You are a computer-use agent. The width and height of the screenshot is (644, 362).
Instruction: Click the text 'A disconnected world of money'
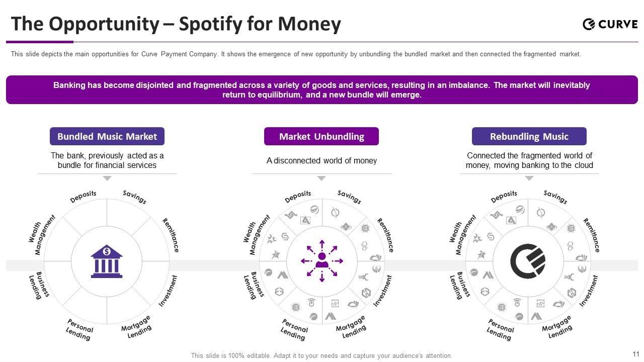click(321, 160)
